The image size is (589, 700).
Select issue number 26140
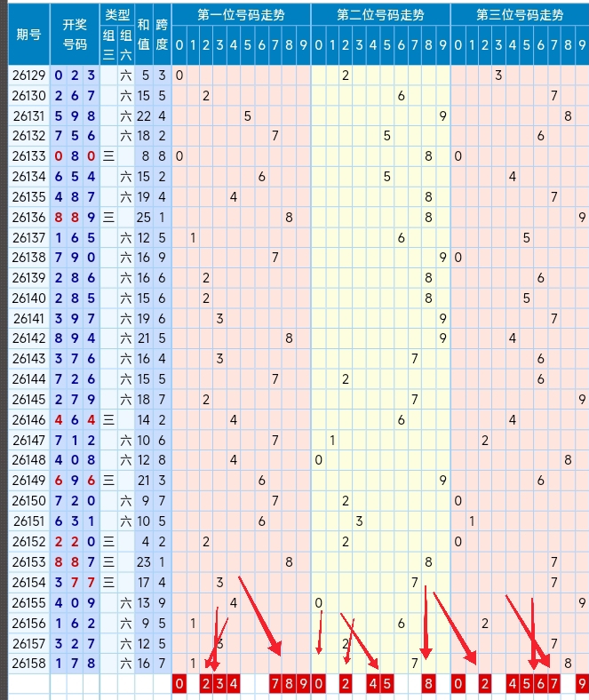[29, 298]
